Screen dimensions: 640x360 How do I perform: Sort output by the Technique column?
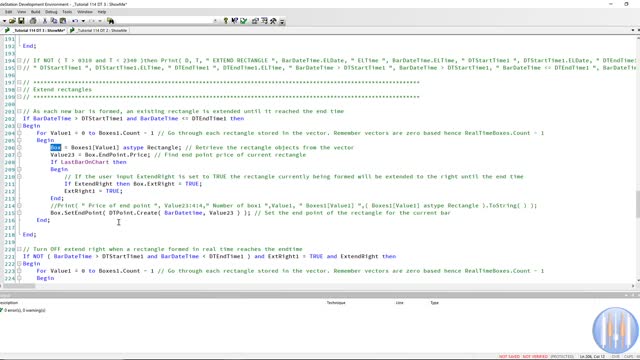coord(336,302)
